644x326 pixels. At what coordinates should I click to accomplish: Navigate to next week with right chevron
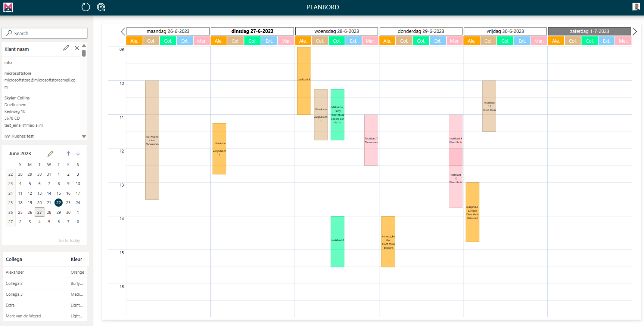[635, 31]
